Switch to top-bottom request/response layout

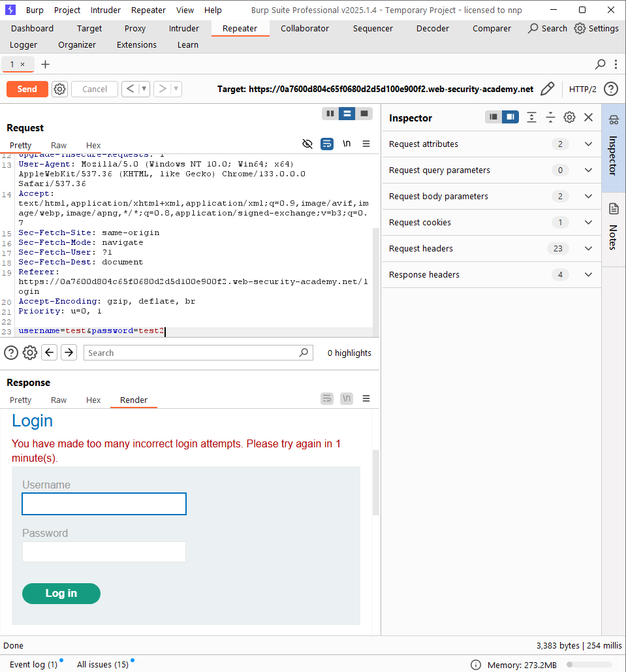[347, 114]
